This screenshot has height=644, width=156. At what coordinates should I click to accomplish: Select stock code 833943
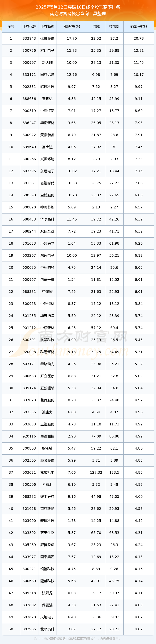(29, 38)
